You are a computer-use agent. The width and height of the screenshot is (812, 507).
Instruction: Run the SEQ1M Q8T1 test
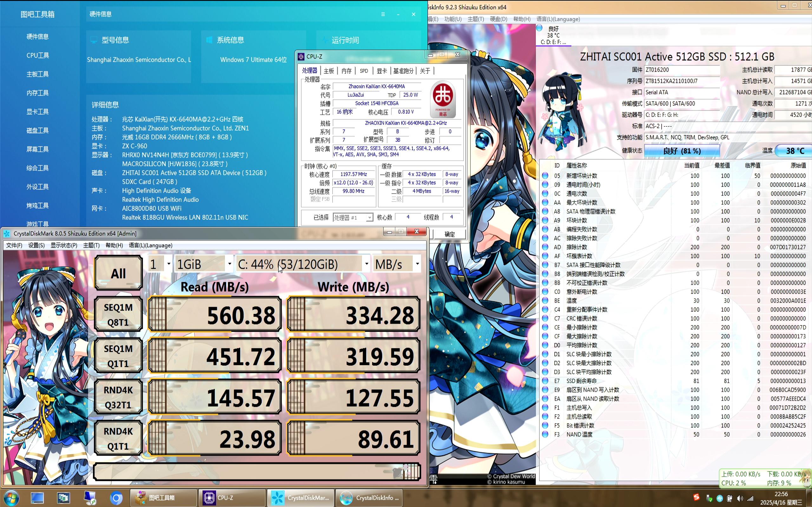pyautogui.click(x=118, y=315)
